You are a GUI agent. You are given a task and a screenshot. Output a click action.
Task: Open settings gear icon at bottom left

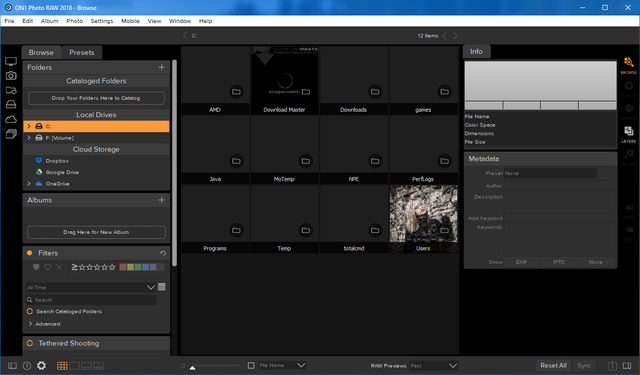pyautogui.click(x=41, y=366)
